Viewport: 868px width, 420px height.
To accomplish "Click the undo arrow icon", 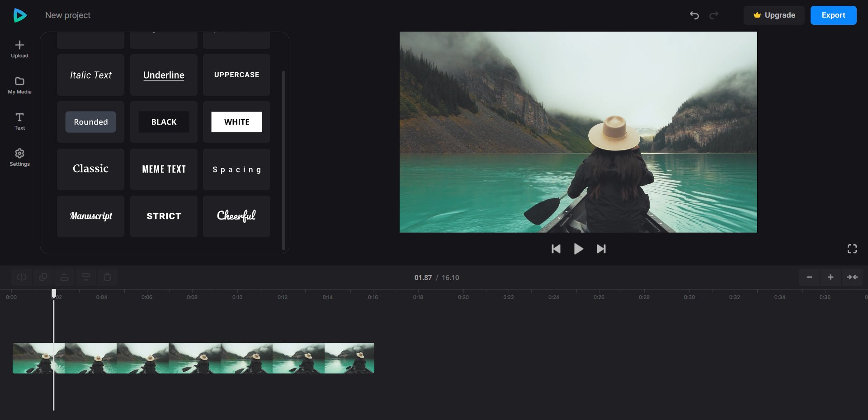I will (694, 15).
